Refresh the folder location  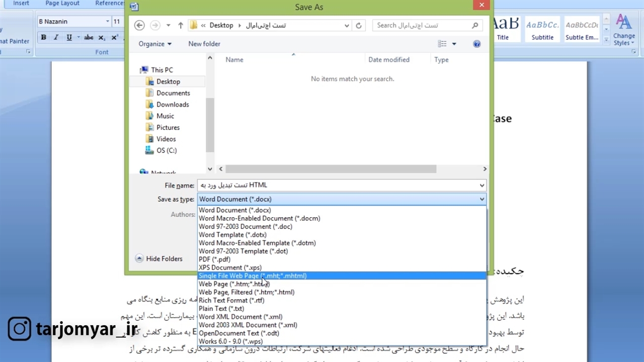pyautogui.click(x=359, y=25)
